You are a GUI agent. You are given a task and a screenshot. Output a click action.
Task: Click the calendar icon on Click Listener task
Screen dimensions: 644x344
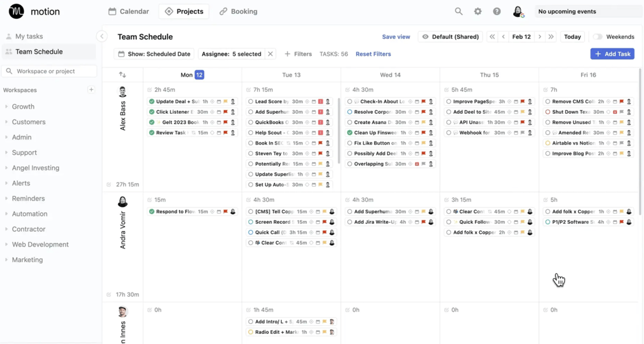219,112
